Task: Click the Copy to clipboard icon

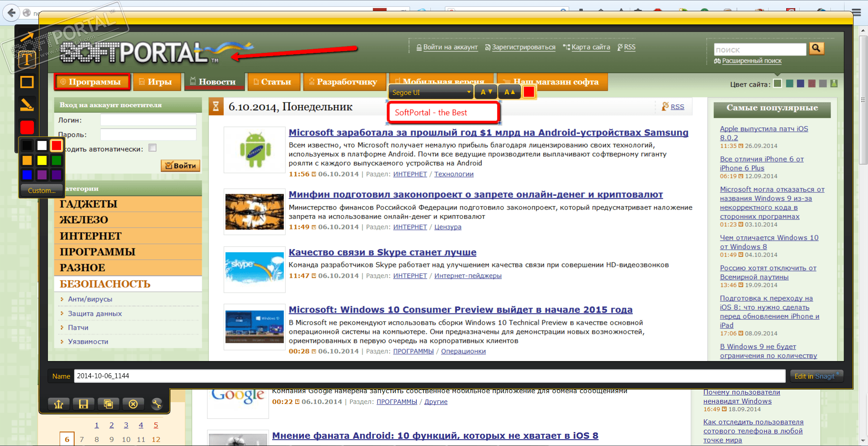Action: (x=108, y=404)
